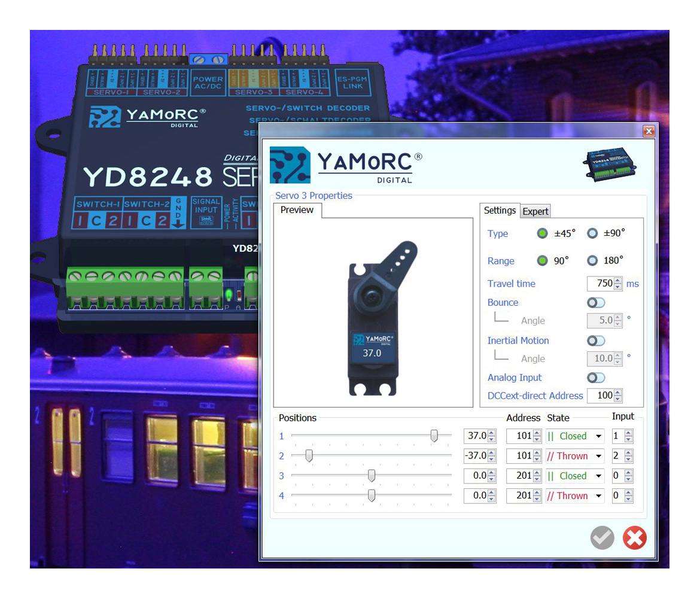Select the ±90° Type radio button
This screenshot has width=700, height=599.
592,233
